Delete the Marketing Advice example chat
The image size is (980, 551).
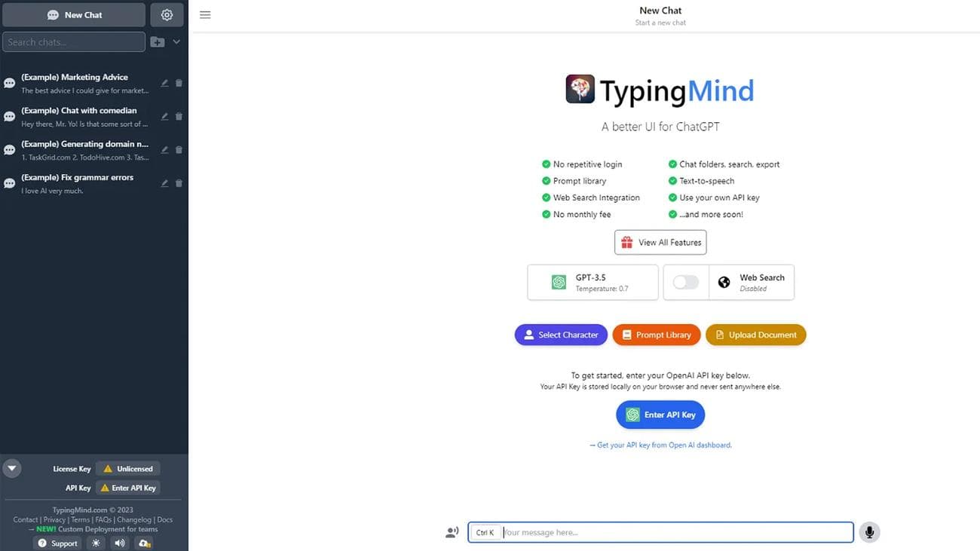pyautogui.click(x=179, y=83)
